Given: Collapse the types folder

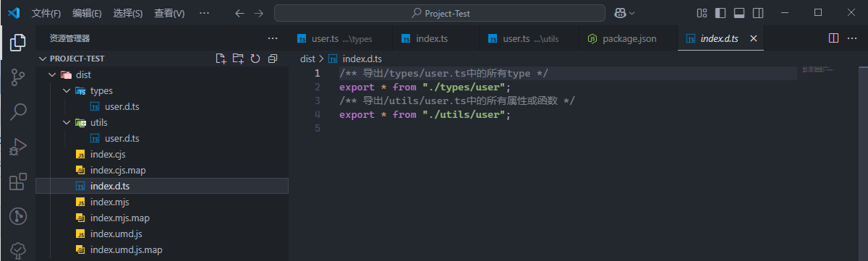Looking at the screenshot, I should tap(66, 90).
